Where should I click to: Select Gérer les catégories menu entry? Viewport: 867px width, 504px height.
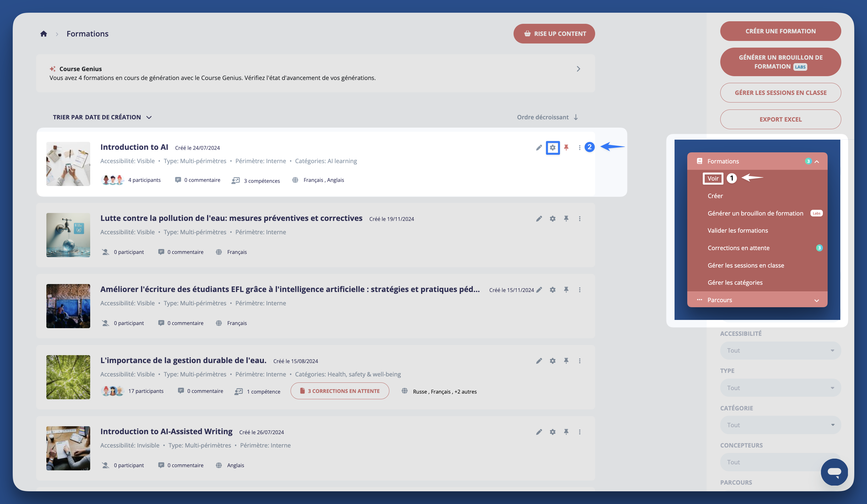735,282
